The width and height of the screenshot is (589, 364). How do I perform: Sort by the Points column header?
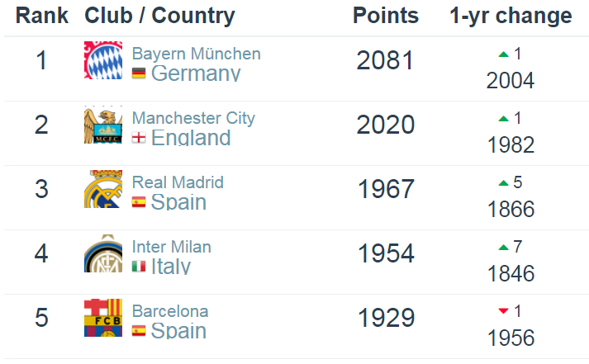point(386,16)
